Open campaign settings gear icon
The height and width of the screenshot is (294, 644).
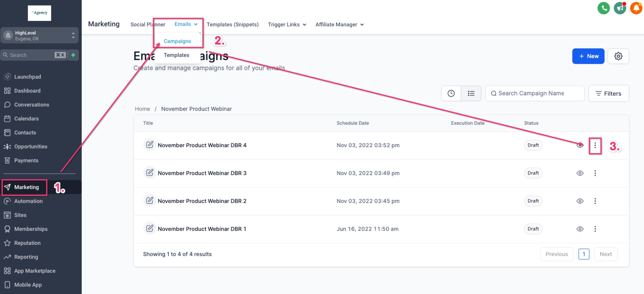(x=618, y=56)
